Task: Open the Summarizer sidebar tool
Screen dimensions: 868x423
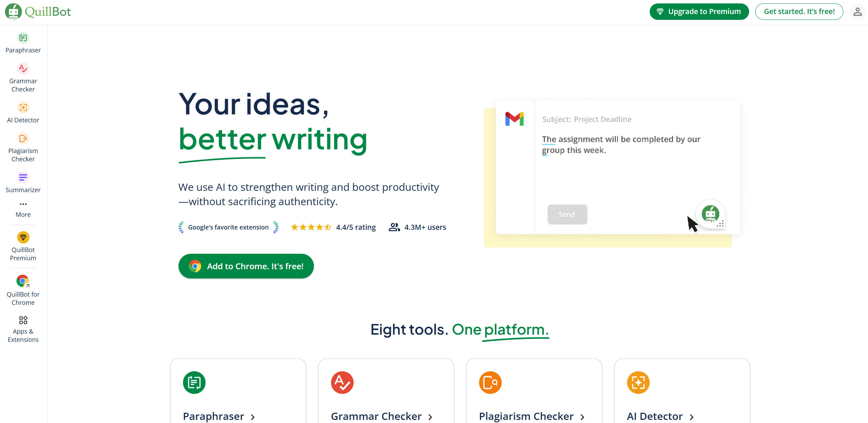Action: tap(23, 177)
